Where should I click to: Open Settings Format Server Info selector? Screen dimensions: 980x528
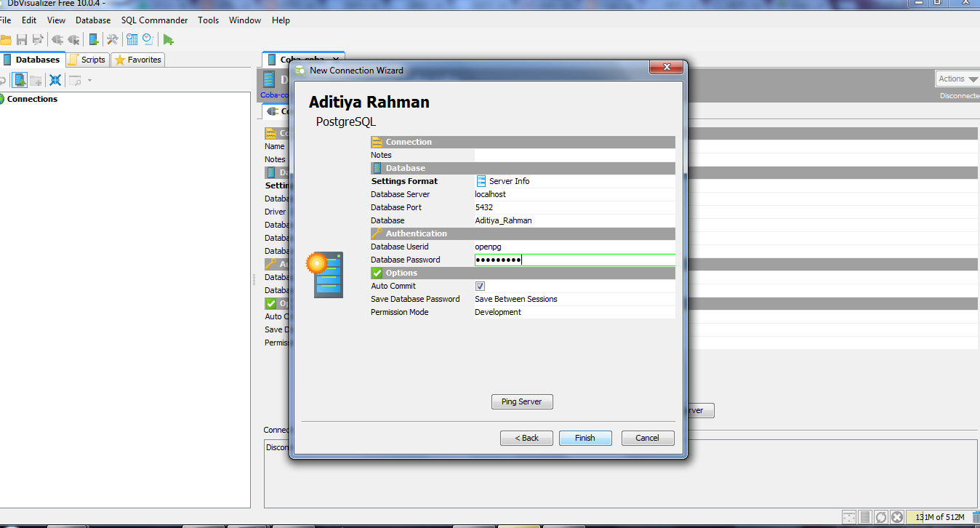pyautogui.click(x=574, y=181)
